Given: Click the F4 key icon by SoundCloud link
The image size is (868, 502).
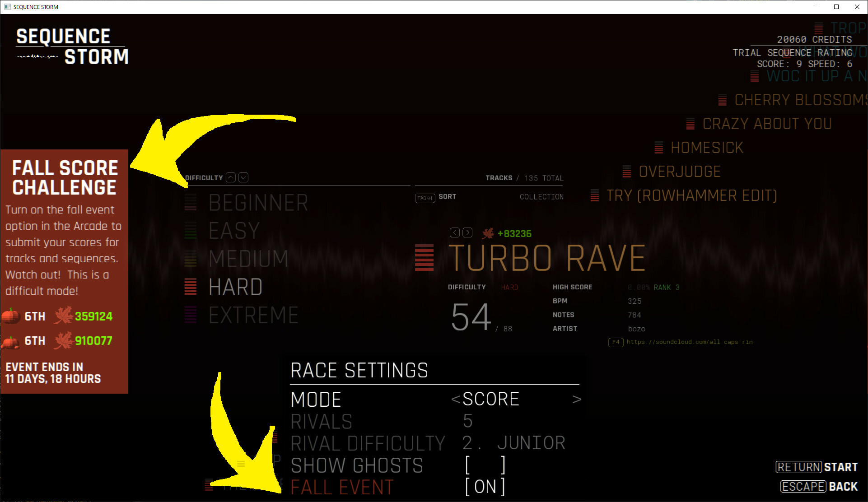Looking at the screenshot, I should click(616, 342).
